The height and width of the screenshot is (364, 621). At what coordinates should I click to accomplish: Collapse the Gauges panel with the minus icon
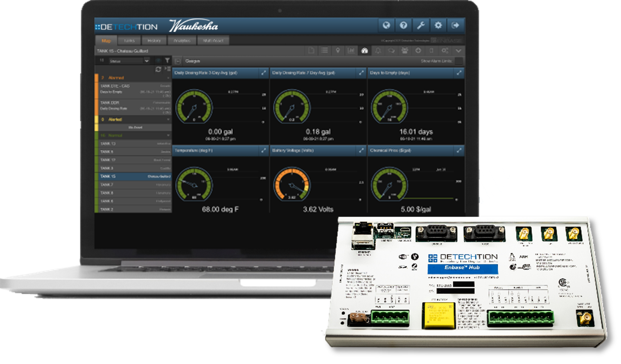178,61
